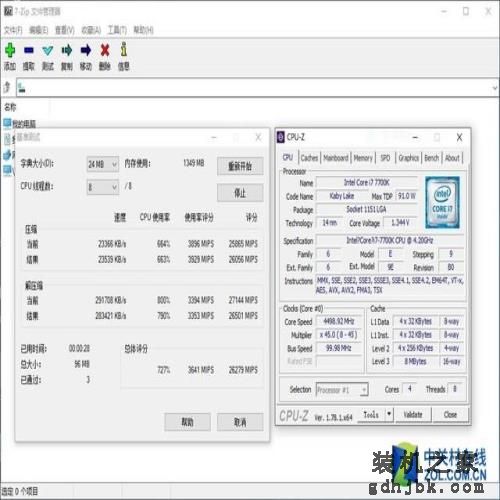
Task: Switch to the Graphics tab in CPU-Z
Action: click(408, 158)
